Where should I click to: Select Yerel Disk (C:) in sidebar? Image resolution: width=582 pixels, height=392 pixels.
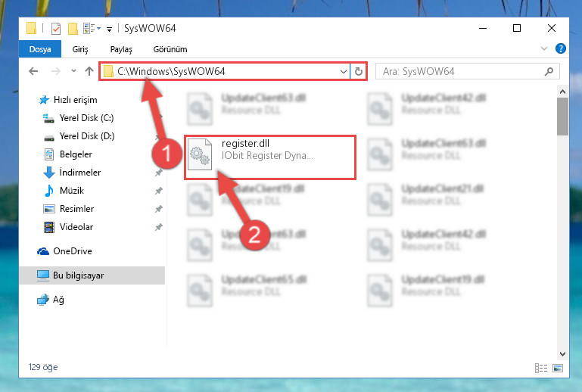(x=86, y=118)
